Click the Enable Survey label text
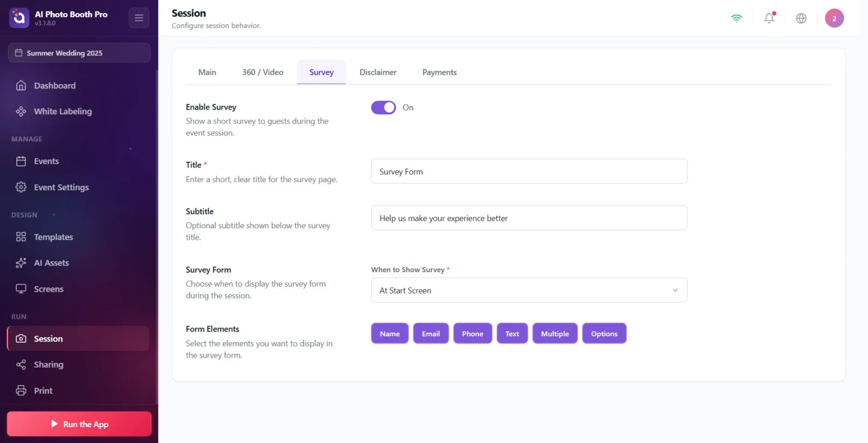This screenshot has height=443, width=868. pos(211,107)
